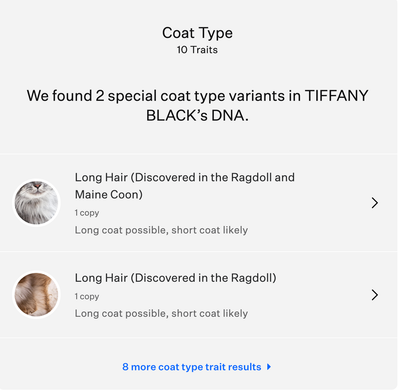
Task: Expand the Ragdoll and Maine Coon chevron
Action: pos(375,203)
